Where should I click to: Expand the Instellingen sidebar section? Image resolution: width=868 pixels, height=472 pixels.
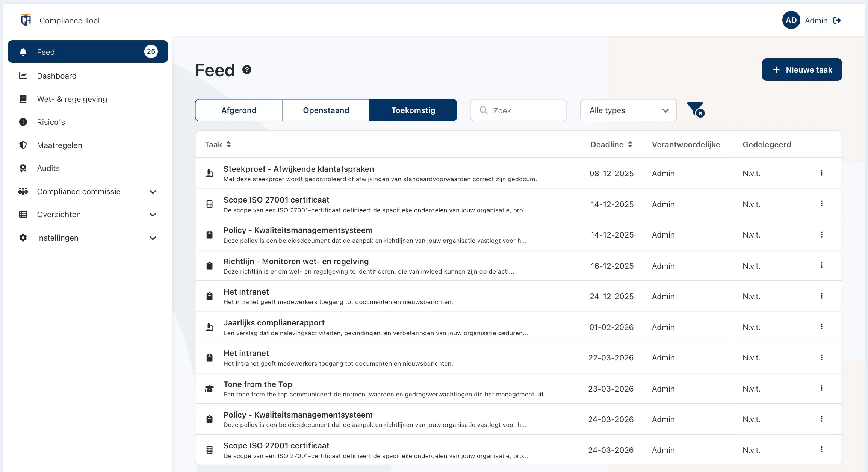[153, 238]
